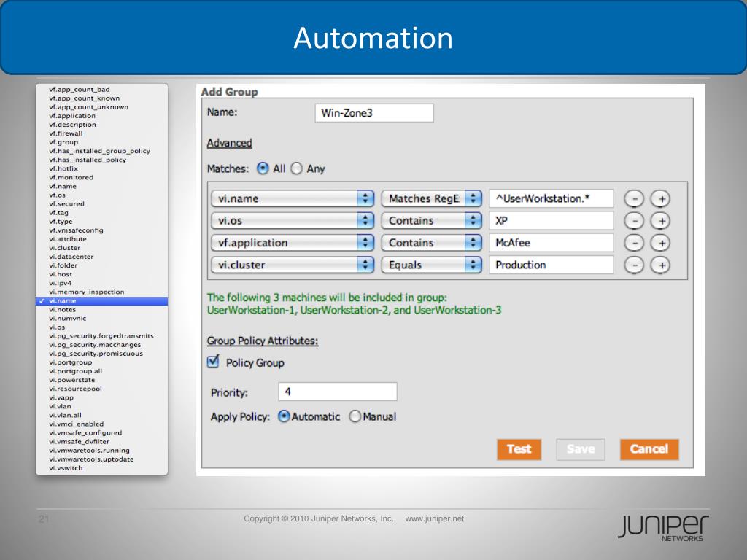
Task: Open the Matches RegEx operator dropdown
Action: click(x=431, y=198)
